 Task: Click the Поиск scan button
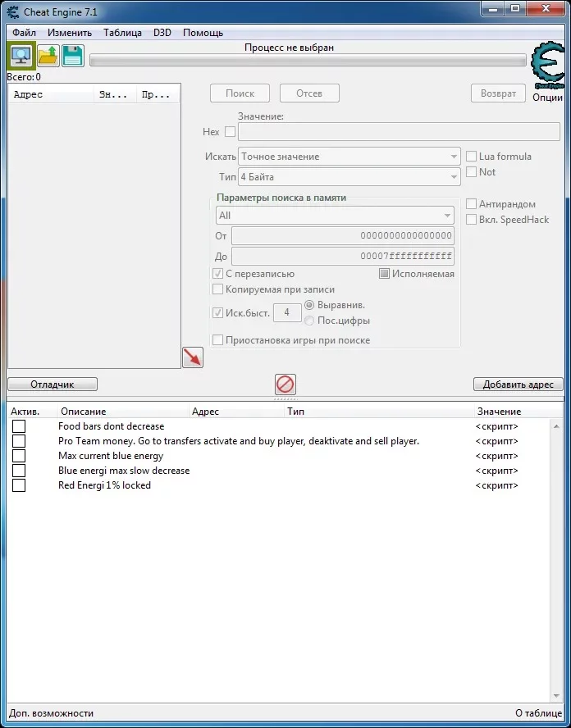240,93
